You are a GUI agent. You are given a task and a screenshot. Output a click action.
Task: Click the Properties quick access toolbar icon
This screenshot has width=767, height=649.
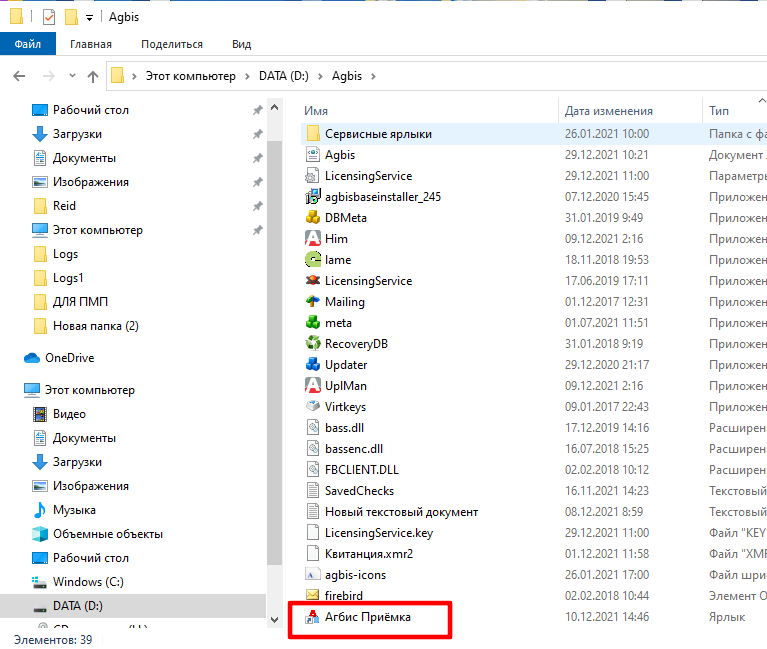click(49, 17)
